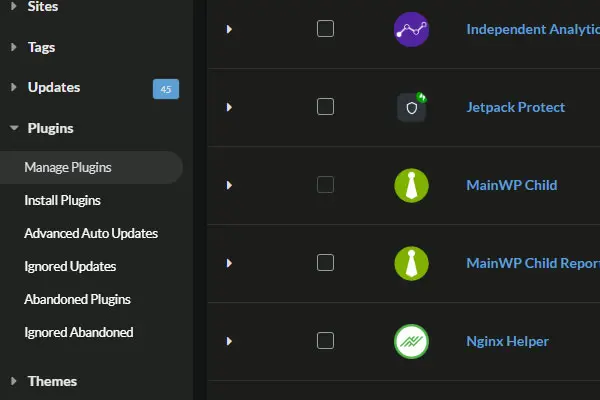Tick the Jetpack Protect checkbox
Screen dimensions: 600x400
(x=325, y=107)
